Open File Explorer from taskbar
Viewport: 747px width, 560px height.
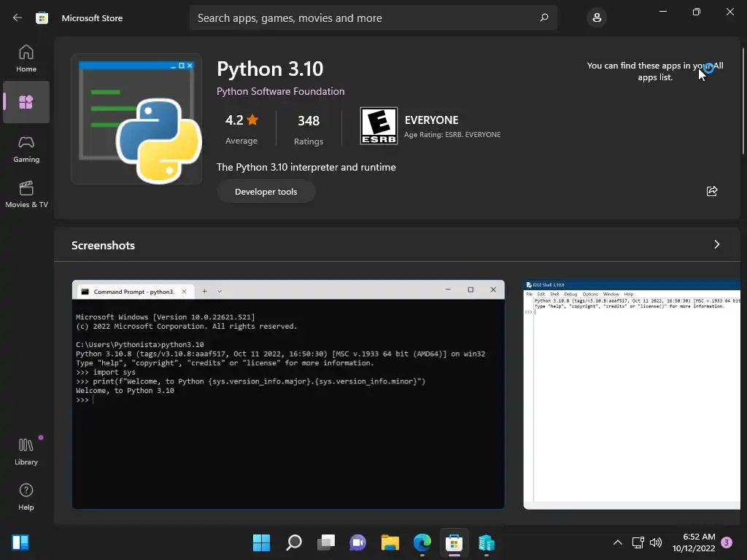point(390,542)
